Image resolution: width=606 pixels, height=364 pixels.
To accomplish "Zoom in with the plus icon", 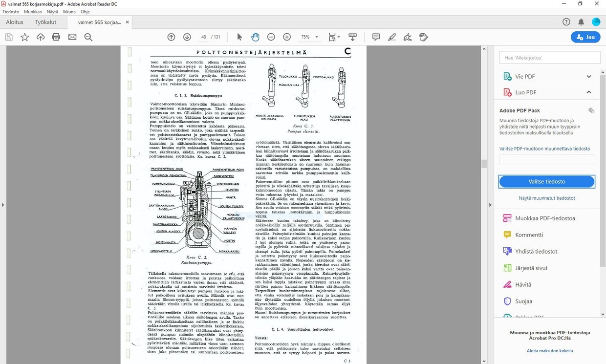I will click(x=287, y=37).
